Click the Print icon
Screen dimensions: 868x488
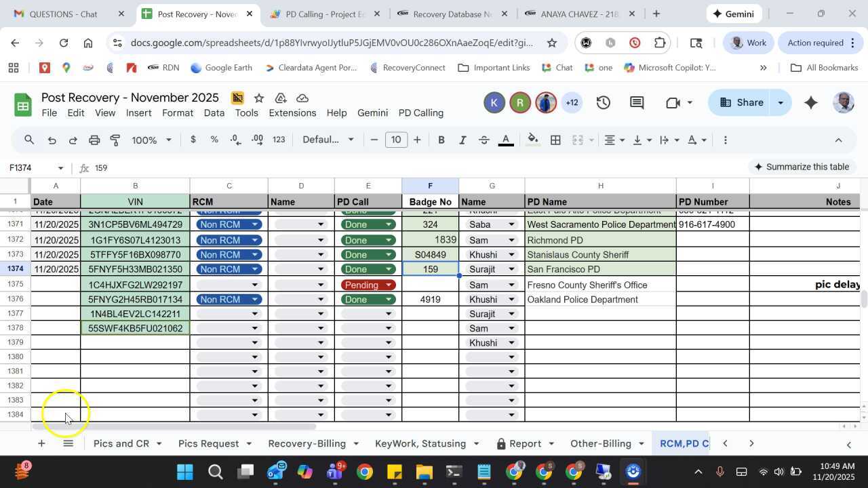click(x=94, y=140)
